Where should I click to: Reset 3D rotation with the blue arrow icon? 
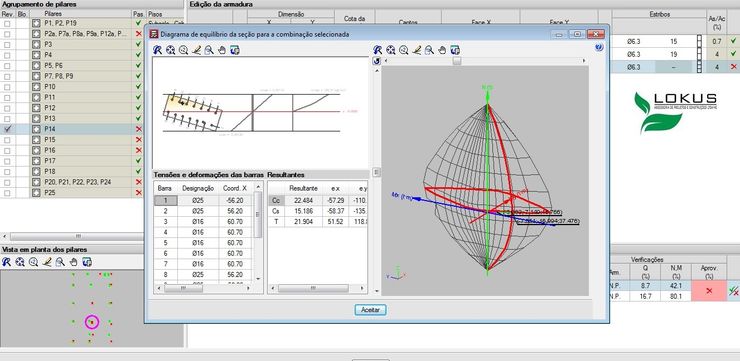click(377, 61)
